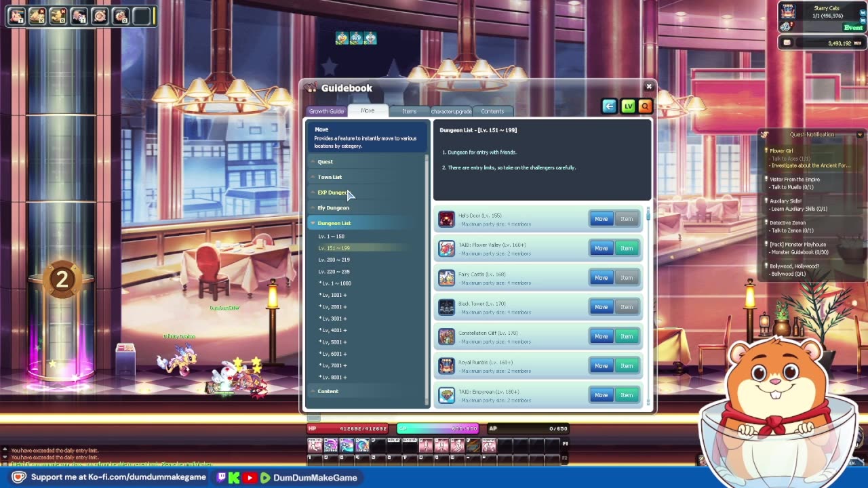Select Lv. 1 ~ 150 dungeon range
This screenshot has height=488, width=868.
tap(332, 237)
